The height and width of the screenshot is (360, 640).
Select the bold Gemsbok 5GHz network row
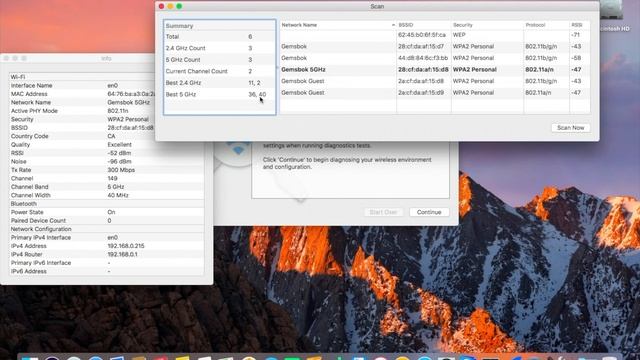[x=435, y=69]
